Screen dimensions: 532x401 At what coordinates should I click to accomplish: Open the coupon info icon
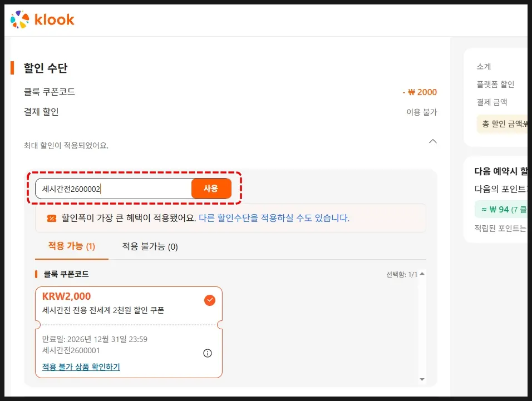(x=208, y=353)
